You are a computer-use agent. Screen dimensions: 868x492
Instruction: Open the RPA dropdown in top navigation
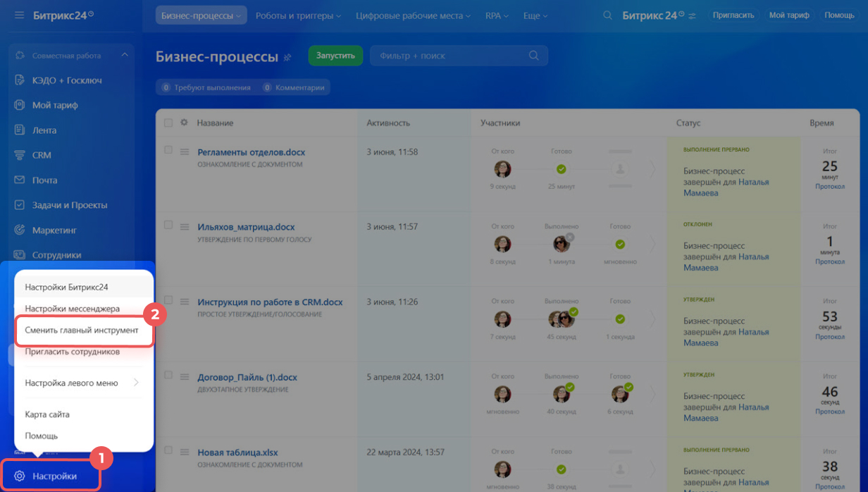[x=497, y=16]
